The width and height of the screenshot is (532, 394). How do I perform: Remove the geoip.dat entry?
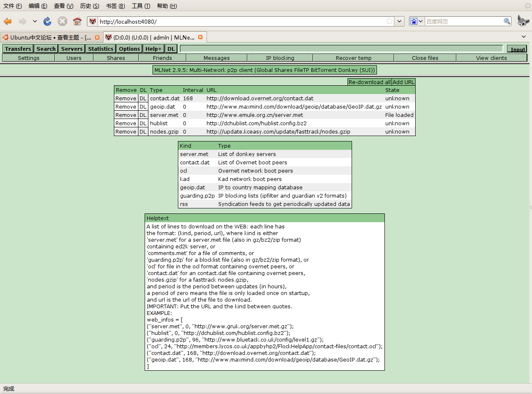coord(126,107)
